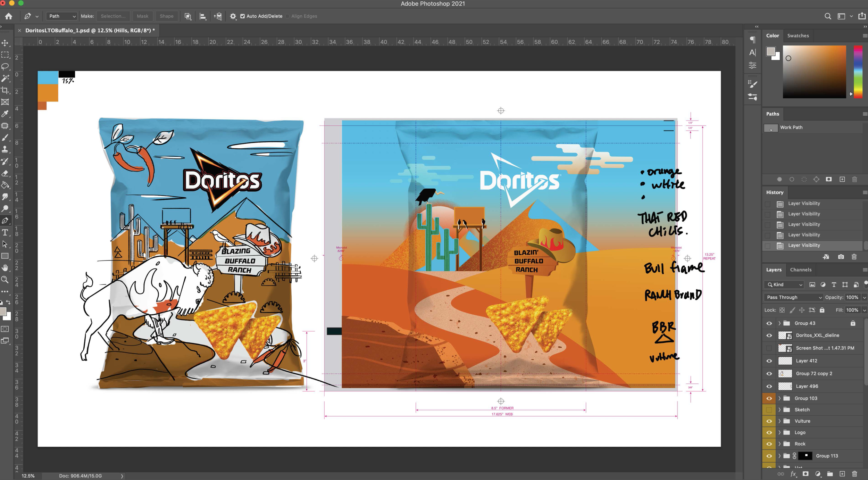Select the Lasso tool

6,67
